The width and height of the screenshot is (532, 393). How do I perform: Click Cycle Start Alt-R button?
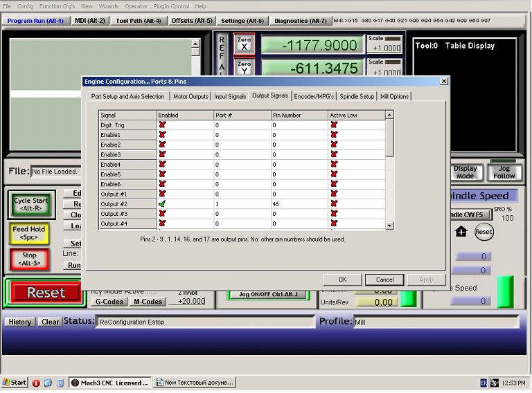click(31, 204)
